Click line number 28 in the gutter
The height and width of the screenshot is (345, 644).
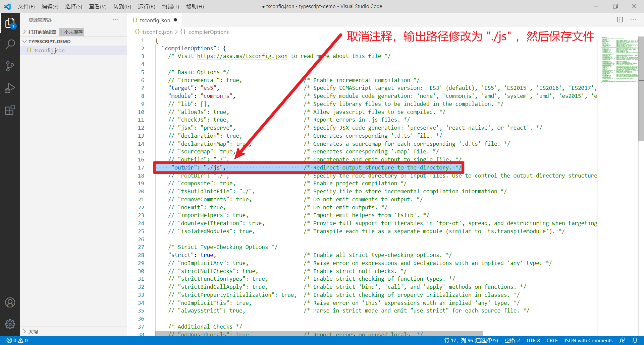pos(141,255)
